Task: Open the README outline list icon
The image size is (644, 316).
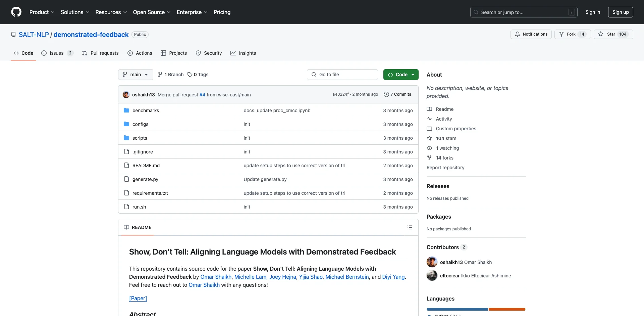Action: (410, 227)
